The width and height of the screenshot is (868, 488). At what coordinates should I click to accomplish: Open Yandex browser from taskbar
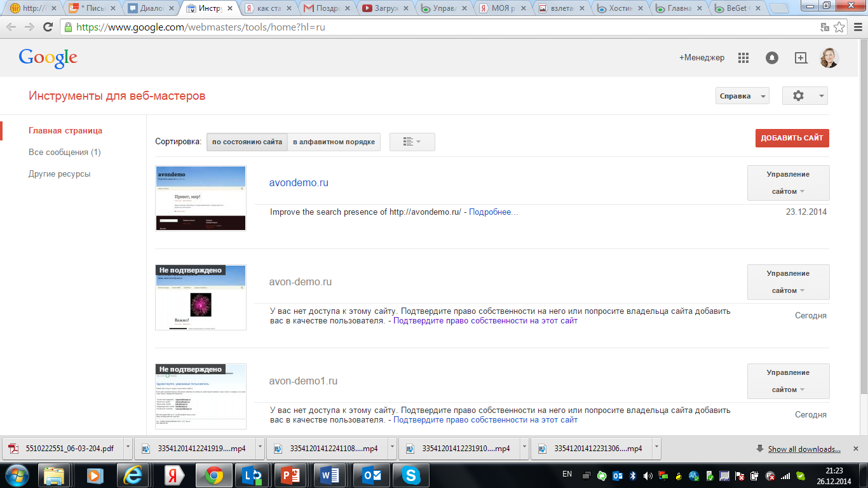174,475
